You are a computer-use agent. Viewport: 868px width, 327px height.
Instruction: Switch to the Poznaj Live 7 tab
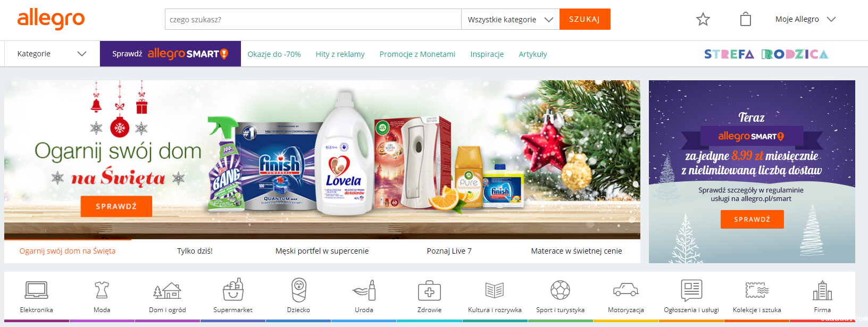tap(449, 251)
